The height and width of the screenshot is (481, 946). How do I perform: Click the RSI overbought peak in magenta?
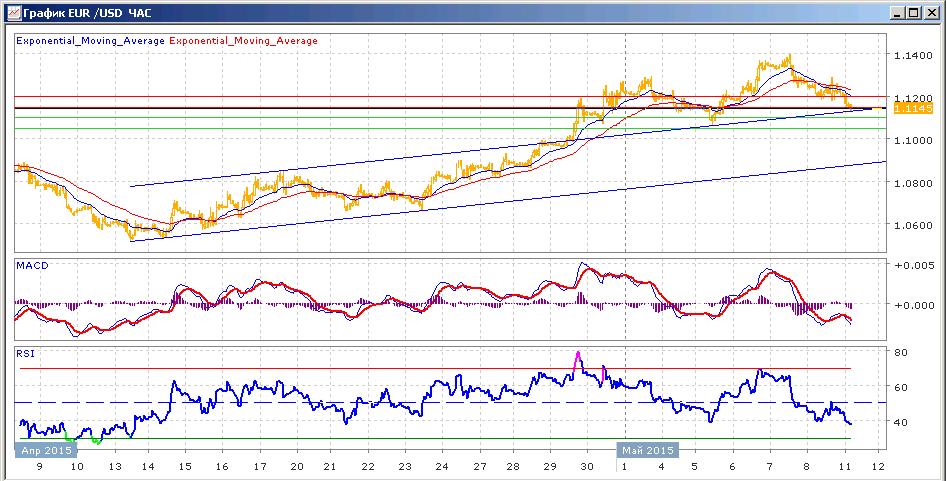pos(577,359)
